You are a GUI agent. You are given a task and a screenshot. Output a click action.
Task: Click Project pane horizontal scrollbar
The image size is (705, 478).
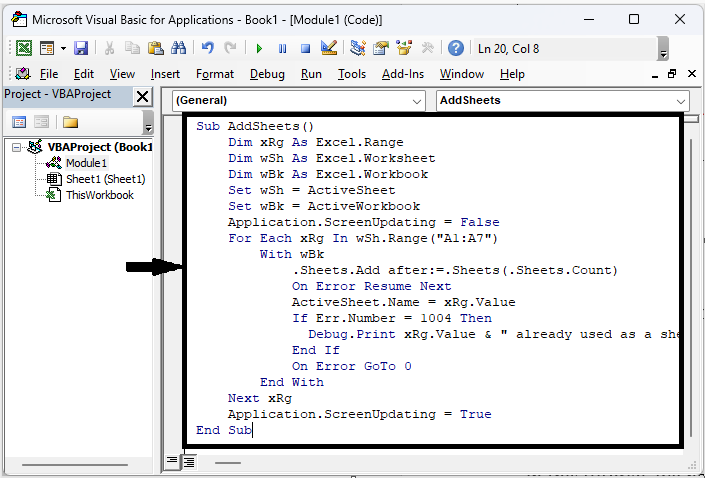click(75, 465)
